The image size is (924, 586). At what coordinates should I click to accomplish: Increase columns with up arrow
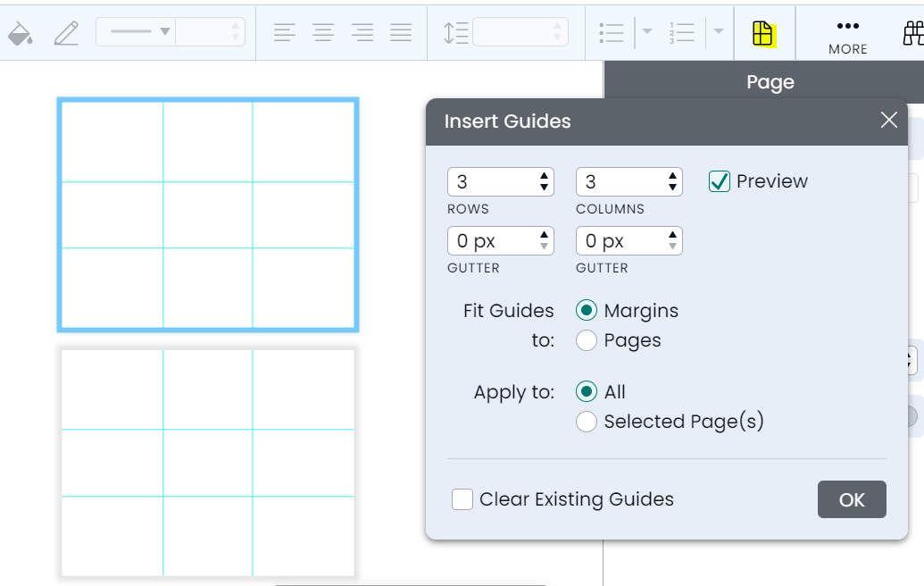tap(672, 176)
